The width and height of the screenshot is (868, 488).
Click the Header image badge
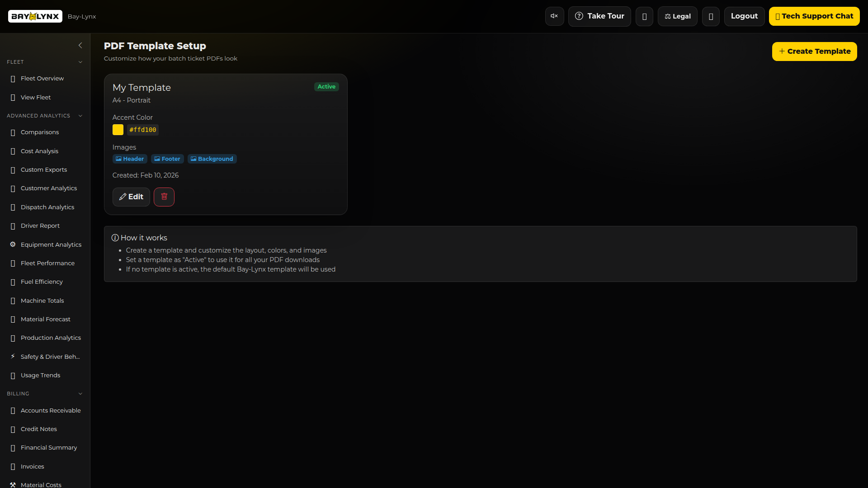[x=129, y=159]
